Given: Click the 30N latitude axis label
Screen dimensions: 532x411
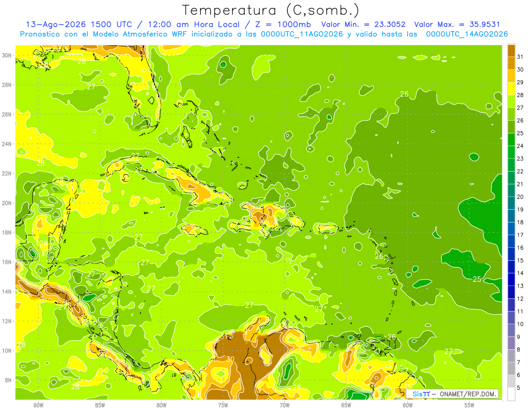Looking at the screenshot, I should [7, 55].
